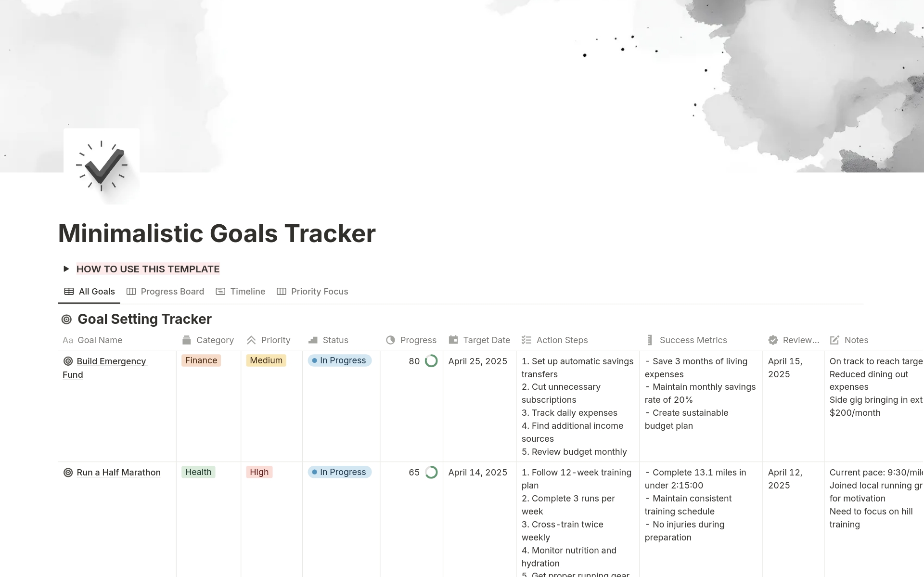Click the High priority tag
924x577 pixels.
pyautogui.click(x=259, y=472)
